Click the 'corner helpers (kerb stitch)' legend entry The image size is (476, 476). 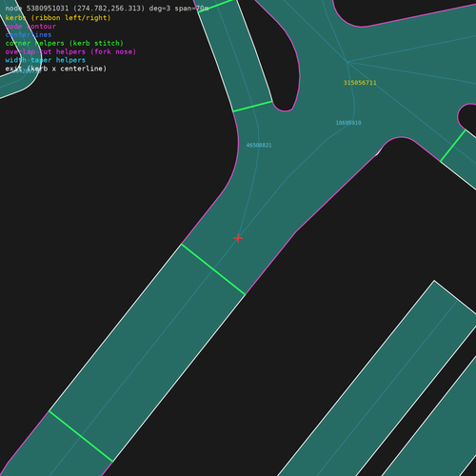tap(65, 43)
